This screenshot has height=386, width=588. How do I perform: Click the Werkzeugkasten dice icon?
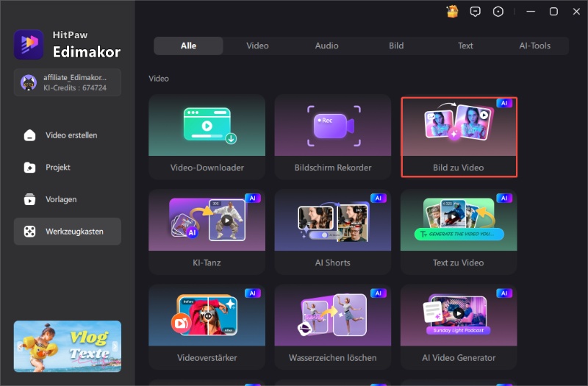pyautogui.click(x=29, y=232)
